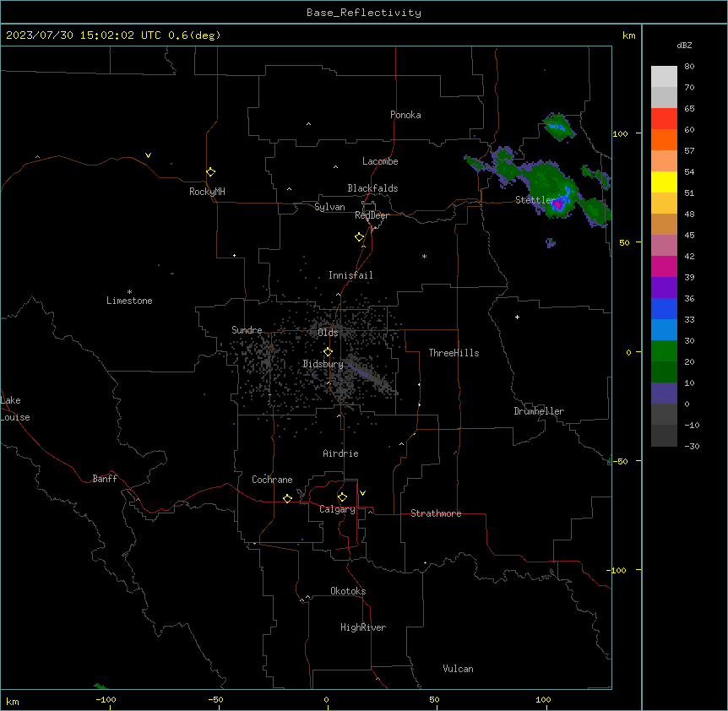728x711 pixels.
Task: Select the light blue 30-33 dBZ swatch
Action: point(664,329)
